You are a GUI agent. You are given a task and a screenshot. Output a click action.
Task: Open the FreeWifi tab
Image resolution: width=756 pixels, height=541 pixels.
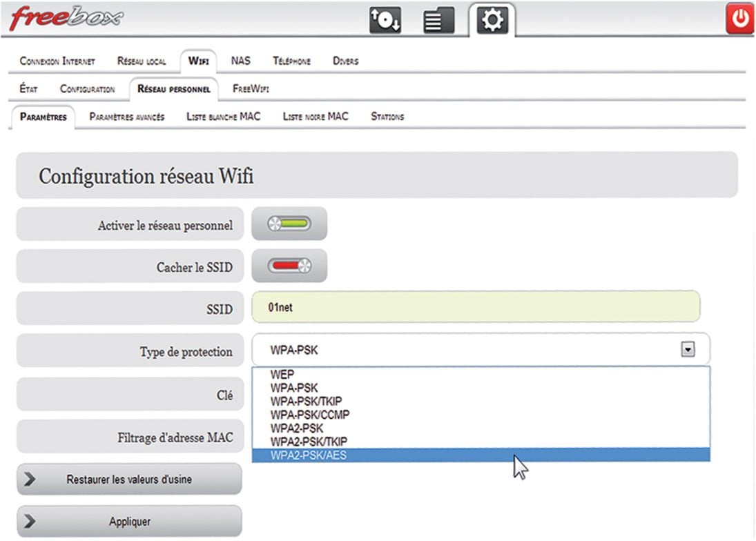click(x=251, y=89)
